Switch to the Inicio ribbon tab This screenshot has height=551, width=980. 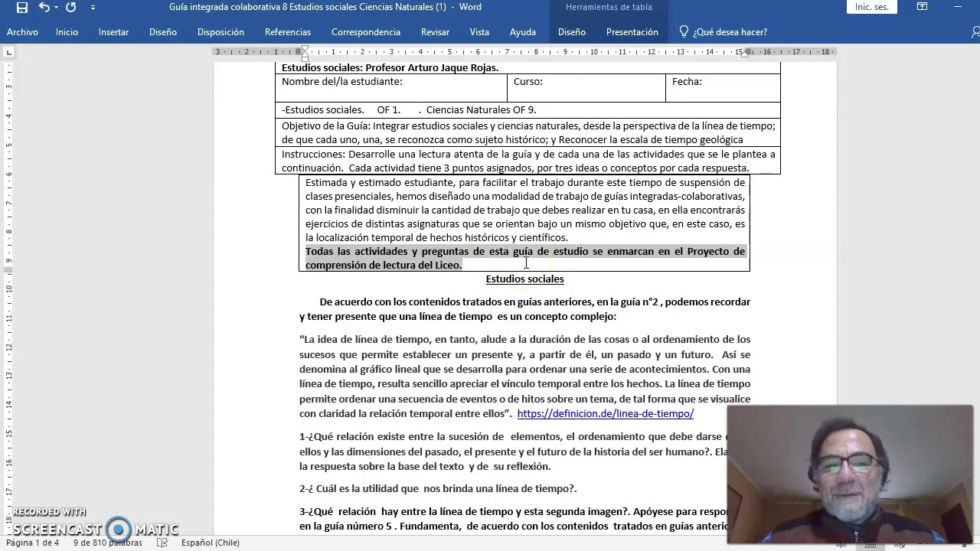(67, 32)
